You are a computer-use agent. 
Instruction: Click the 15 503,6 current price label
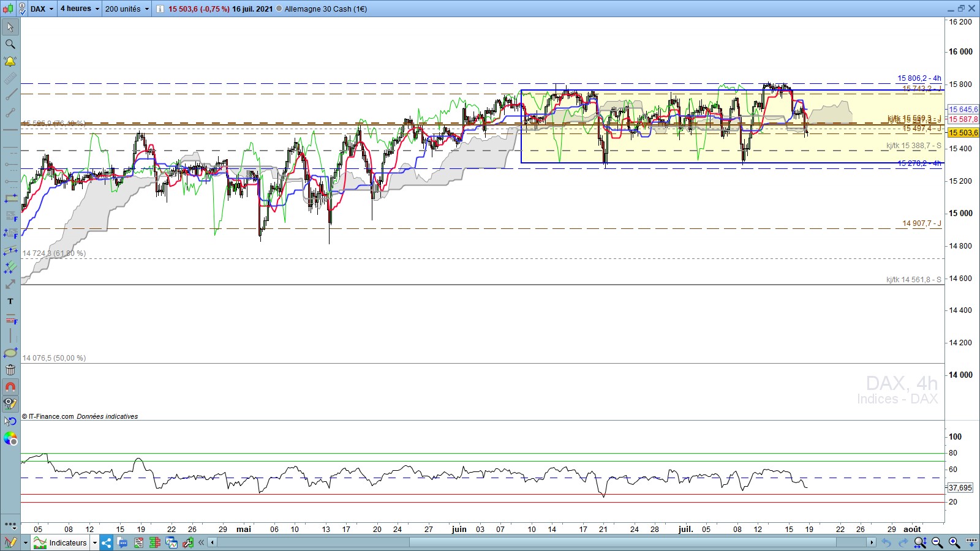tap(963, 133)
